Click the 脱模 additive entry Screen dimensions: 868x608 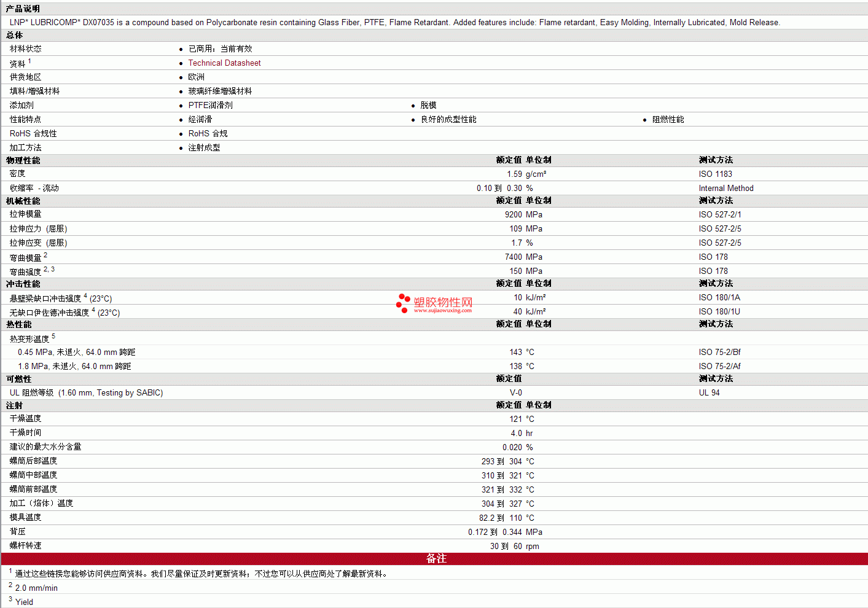(x=429, y=105)
